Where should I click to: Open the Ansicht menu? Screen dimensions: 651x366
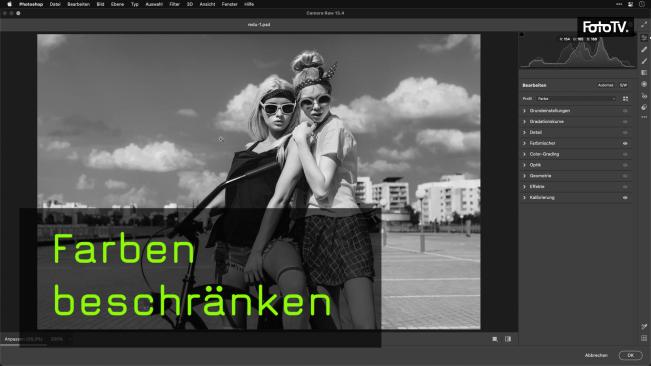(x=207, y=4)
